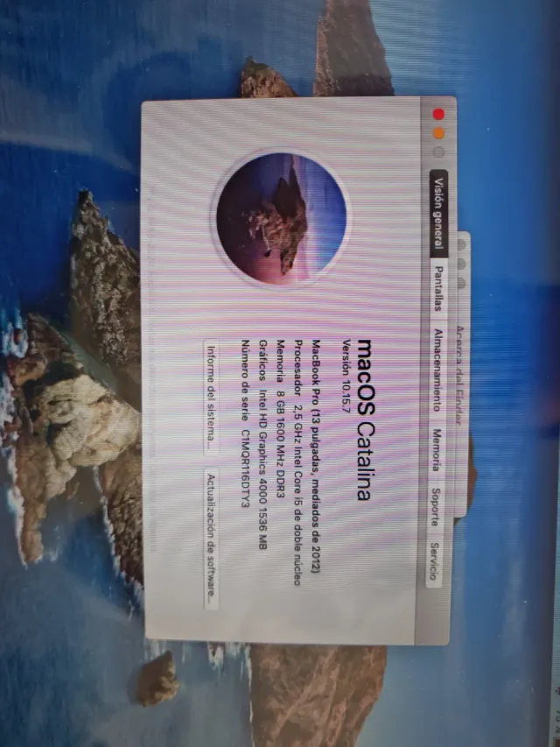Switch to the Visión general tab

tap(438, 214)
